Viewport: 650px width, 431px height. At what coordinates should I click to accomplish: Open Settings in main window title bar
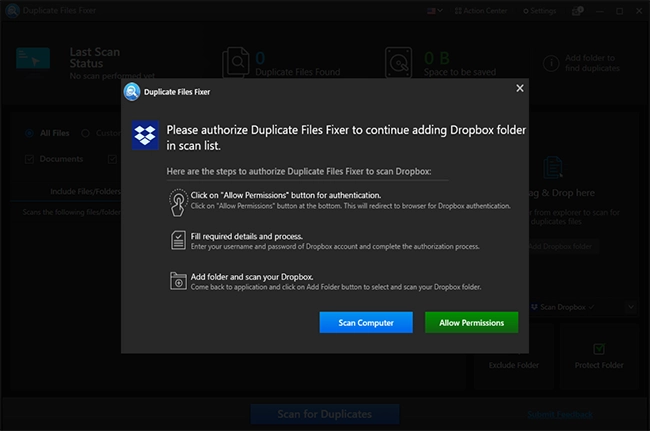click(x=540, y=11)
